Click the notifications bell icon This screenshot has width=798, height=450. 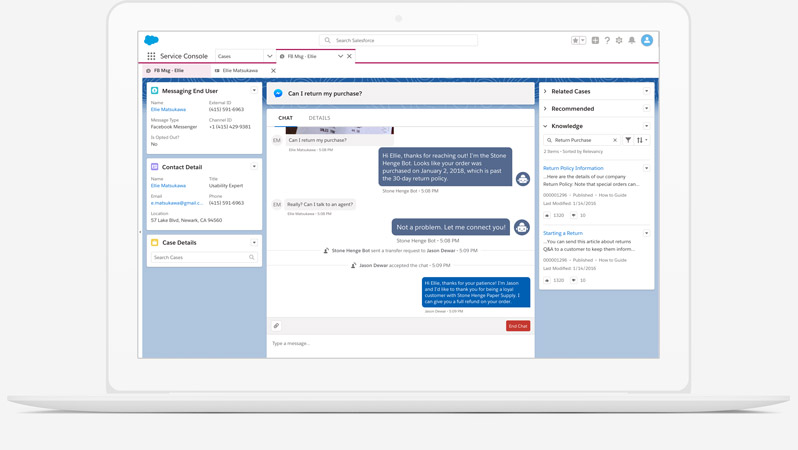[x=631, y=41]
